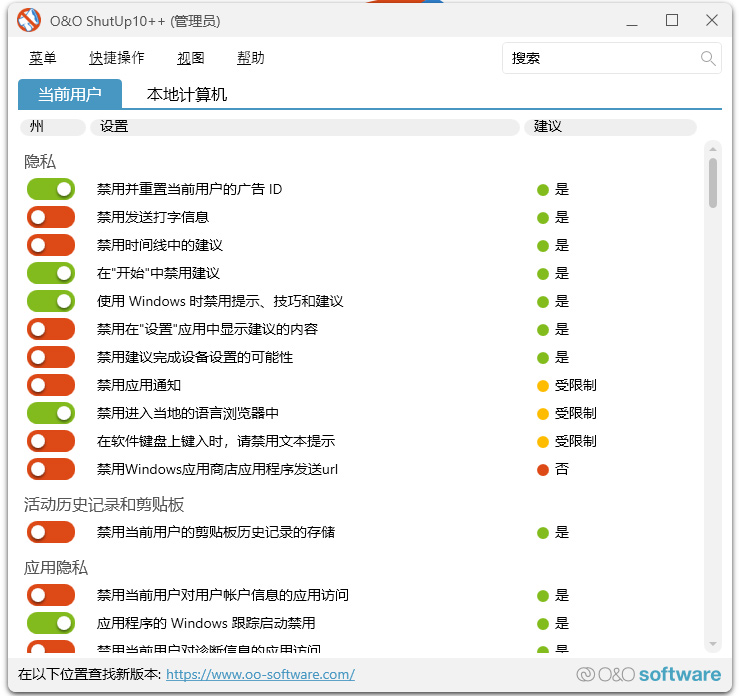Click the O&O ShutUp10++ app logo icon

29,20
